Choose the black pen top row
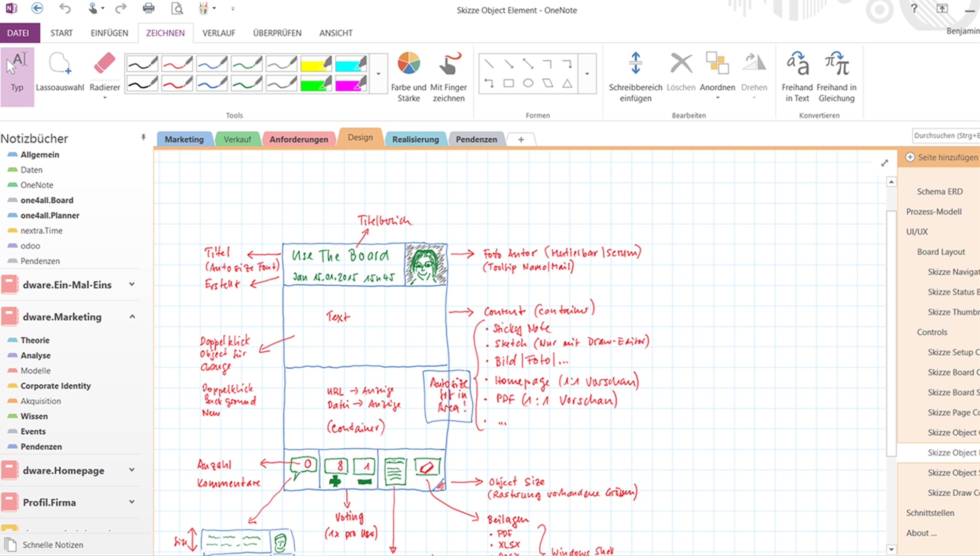Image resolution: width=980 pixels, height=556 pixels. (x=142, y=64)
